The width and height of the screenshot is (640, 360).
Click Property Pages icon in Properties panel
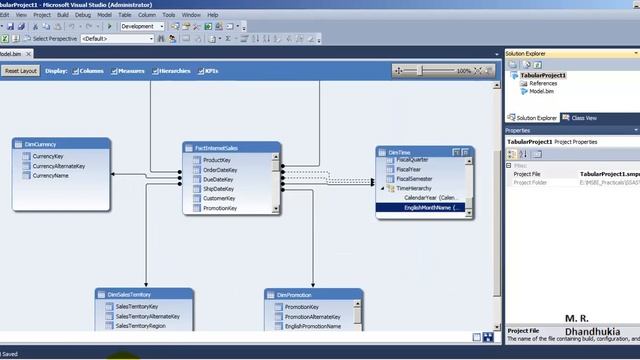tap(537, 154)
